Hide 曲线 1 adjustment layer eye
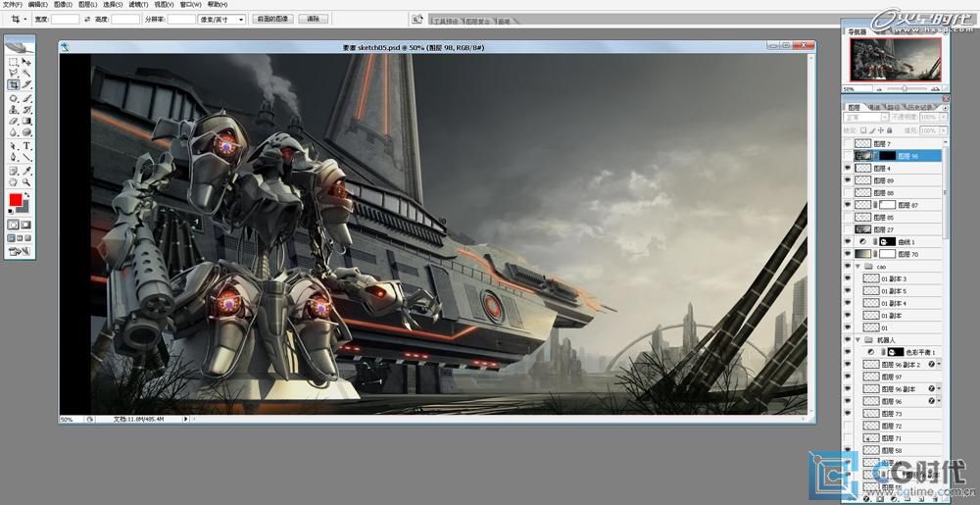Viewport: 980px width, 505px height. point(848,241)
